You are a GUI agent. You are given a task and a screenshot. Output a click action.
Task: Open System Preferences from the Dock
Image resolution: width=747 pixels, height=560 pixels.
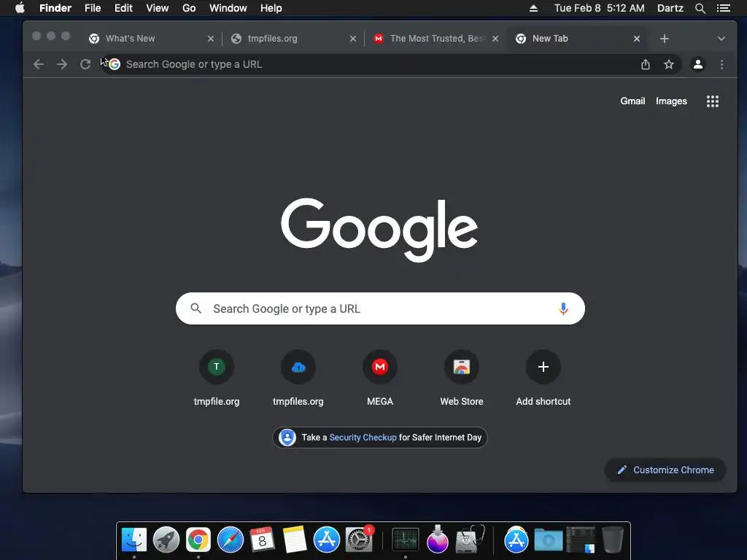click(359, 540)
